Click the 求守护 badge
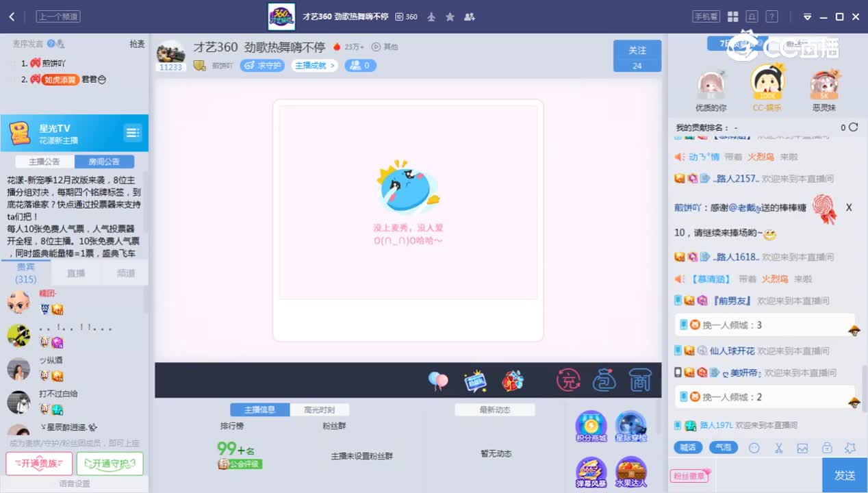This screenshot has width=868, height=493. pyautogui.click(x=262, y=66)
